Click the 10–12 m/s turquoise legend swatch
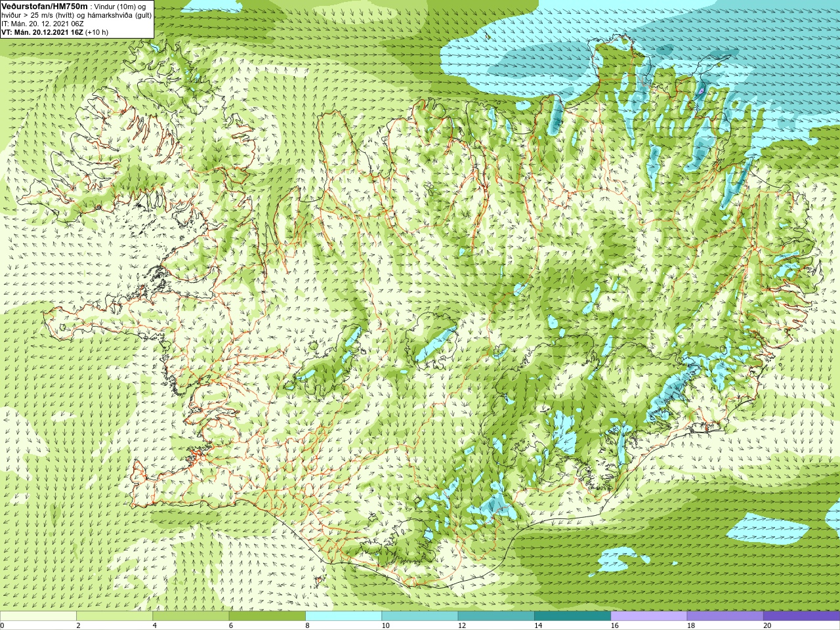840x630 pixels. (x=420, y=616)
